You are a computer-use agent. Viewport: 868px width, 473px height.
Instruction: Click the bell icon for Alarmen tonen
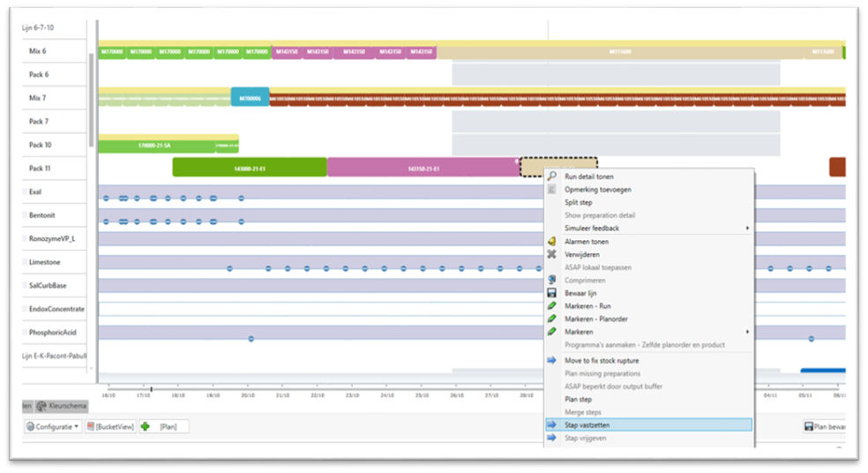click(552, 241)
